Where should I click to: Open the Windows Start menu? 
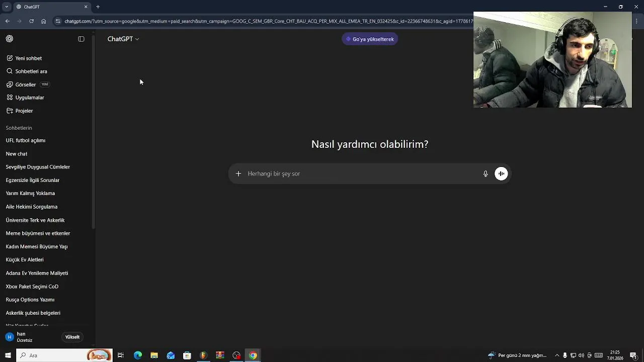click(x=8, y=355)
